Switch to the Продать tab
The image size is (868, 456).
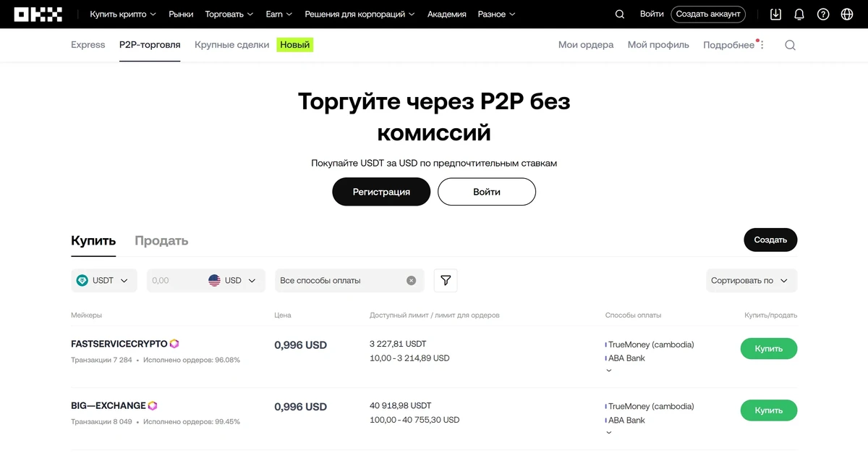coord(161,241)
